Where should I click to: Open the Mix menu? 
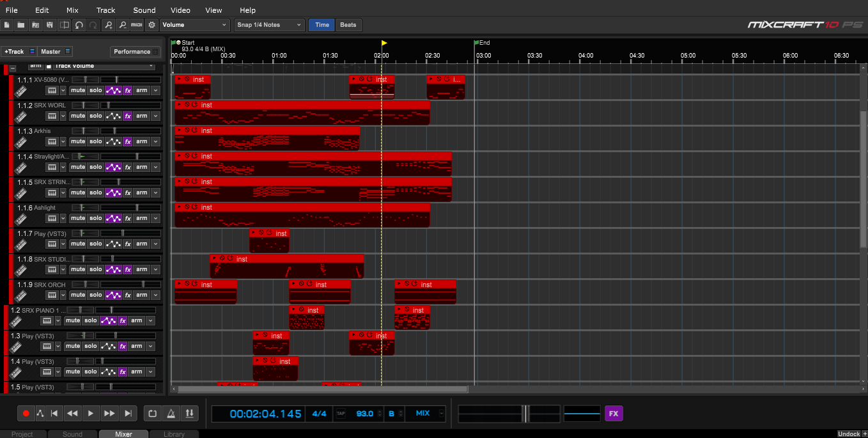click(72, 10)
